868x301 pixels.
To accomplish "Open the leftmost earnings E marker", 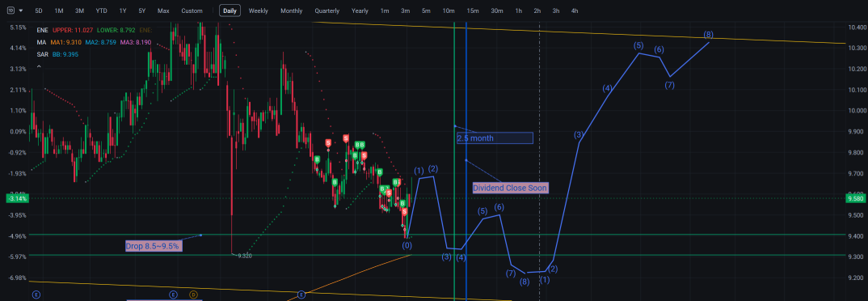I will 37,294.
